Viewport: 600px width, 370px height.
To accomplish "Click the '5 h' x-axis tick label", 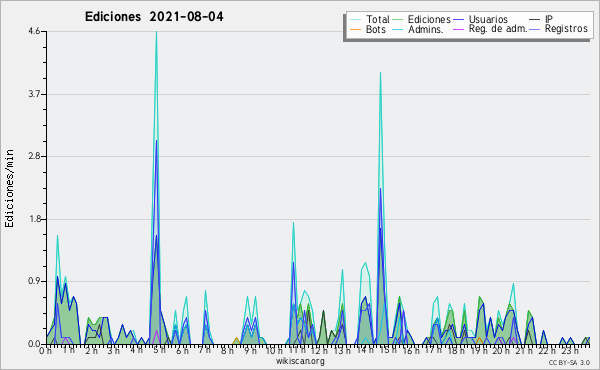I will click(159, 350).
